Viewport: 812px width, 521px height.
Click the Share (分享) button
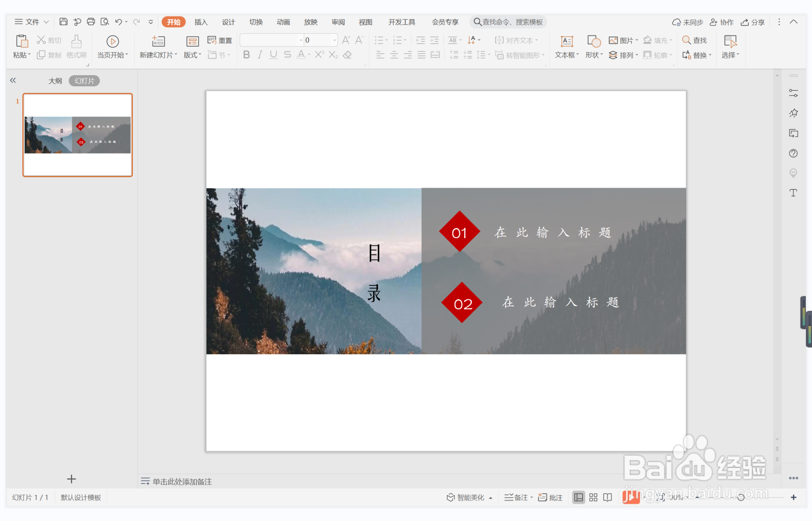(753, 22)
